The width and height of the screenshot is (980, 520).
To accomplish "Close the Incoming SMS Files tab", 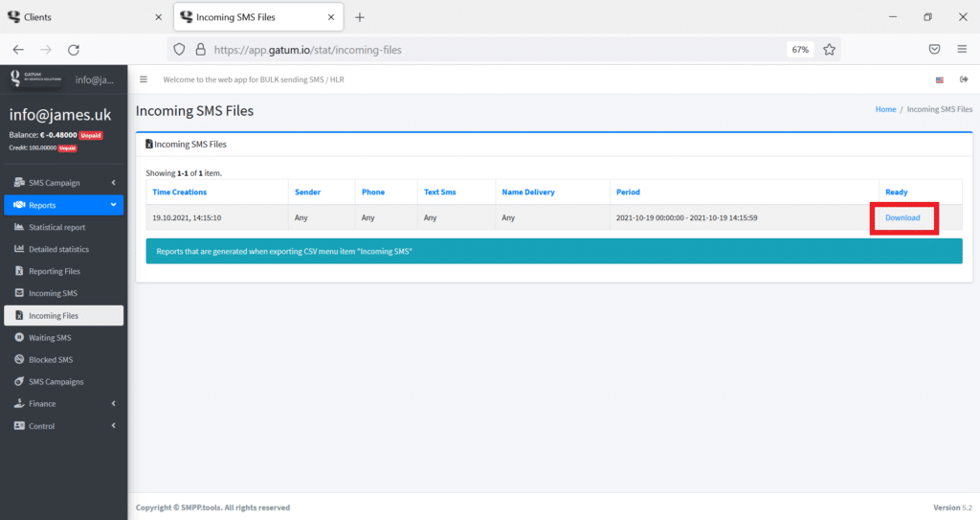I will [331, 17].
